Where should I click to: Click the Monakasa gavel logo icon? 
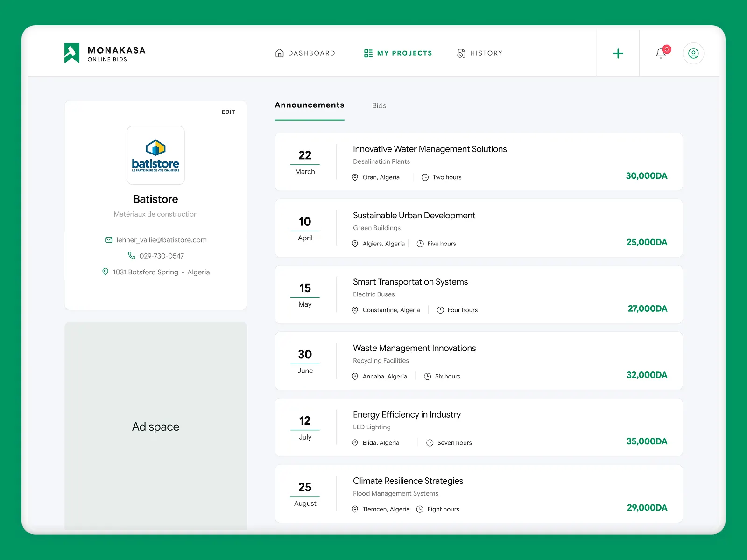tap(72, 53)
